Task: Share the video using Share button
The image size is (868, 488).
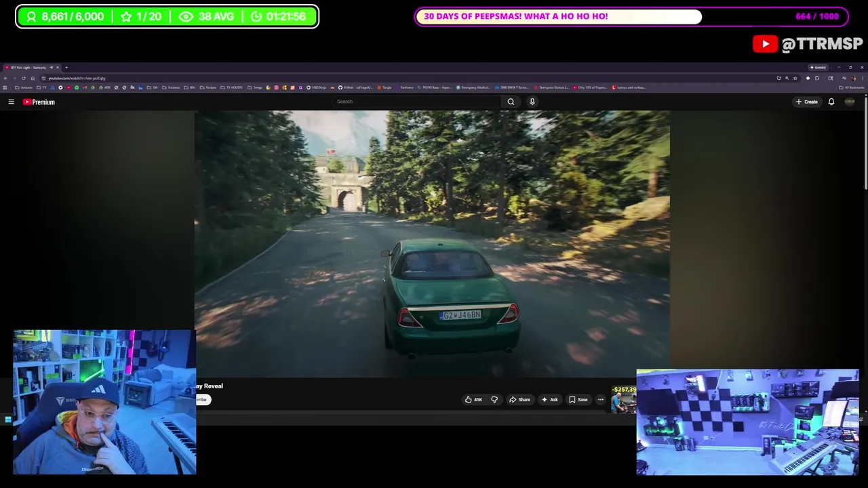Action: click(x=519, y=399)
